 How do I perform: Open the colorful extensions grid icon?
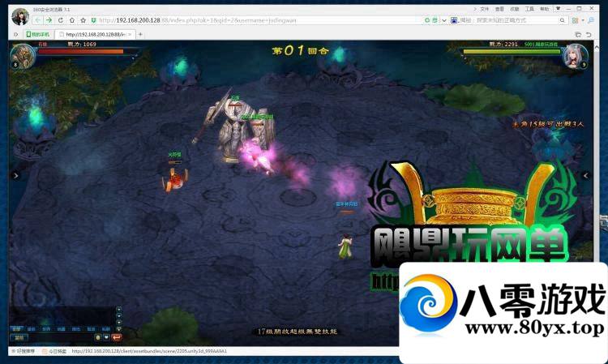(575, 20)
